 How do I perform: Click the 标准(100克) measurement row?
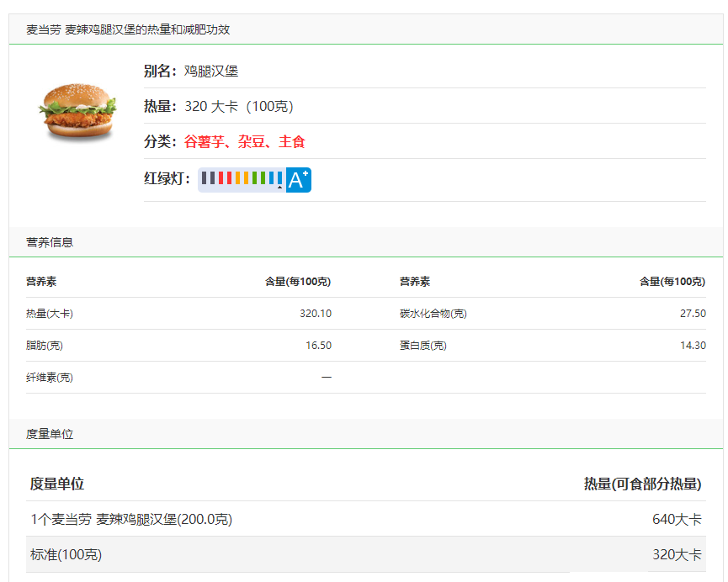[366, 554]
